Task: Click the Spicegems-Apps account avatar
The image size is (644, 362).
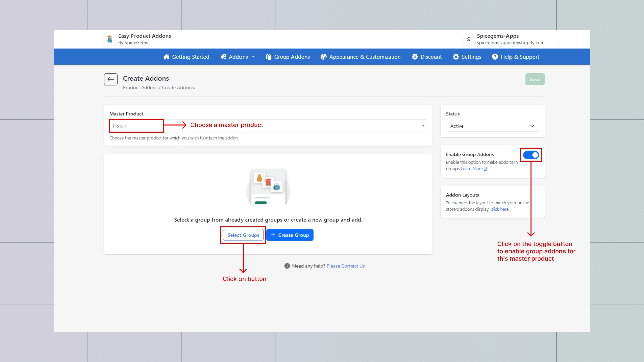Action: click(468, 39)
